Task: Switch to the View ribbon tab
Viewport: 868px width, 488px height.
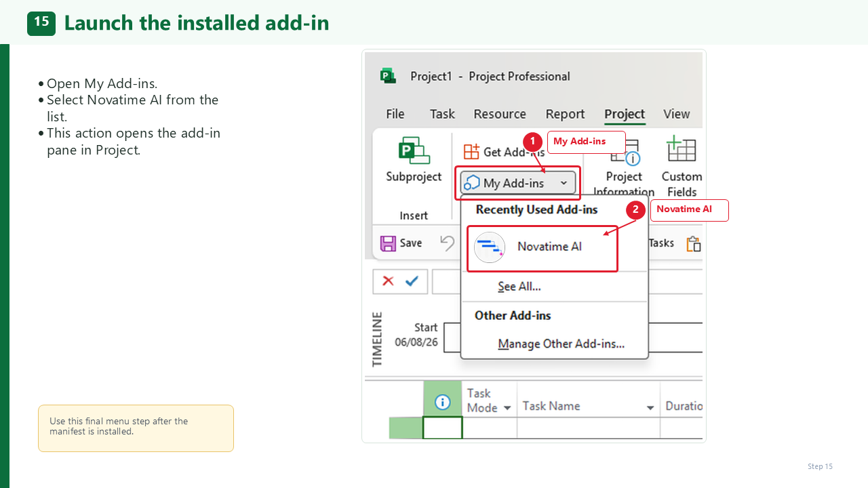Action: pyautogui.click(x=676, y=114)
